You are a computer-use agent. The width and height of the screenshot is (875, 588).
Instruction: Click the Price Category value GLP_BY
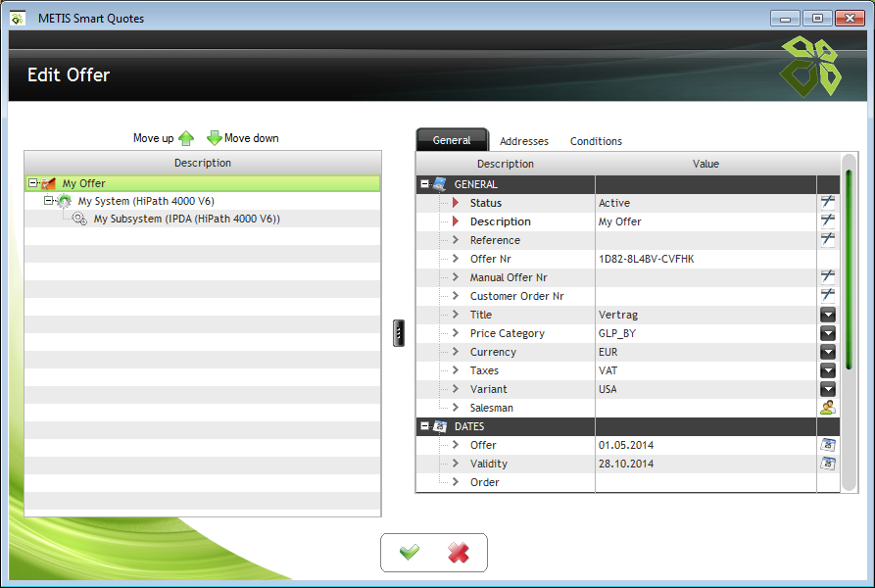click(617, 333)
